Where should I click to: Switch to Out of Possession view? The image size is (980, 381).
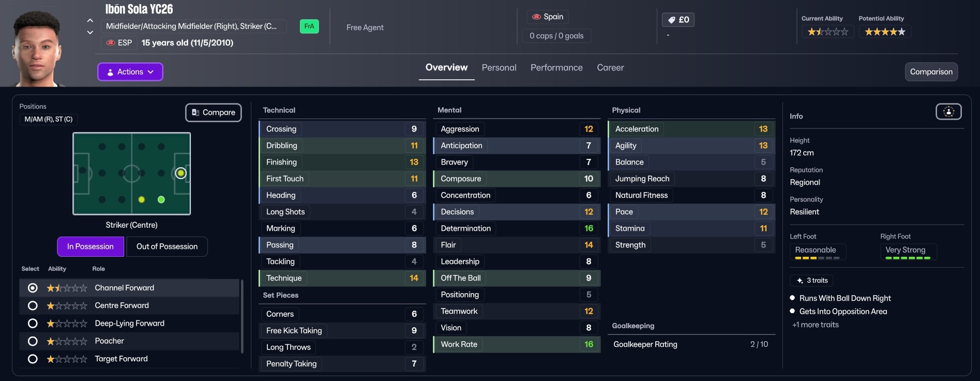point(167,247)
